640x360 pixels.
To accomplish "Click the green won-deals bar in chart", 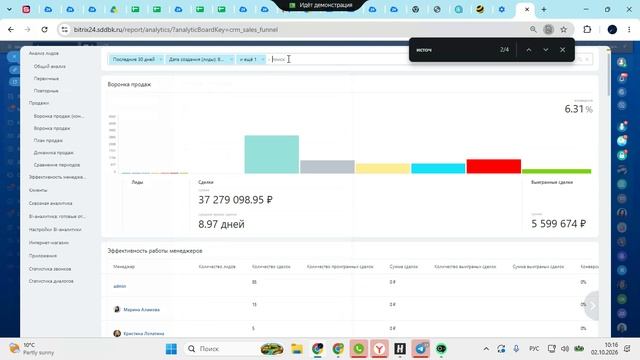I will pos(556,171).
